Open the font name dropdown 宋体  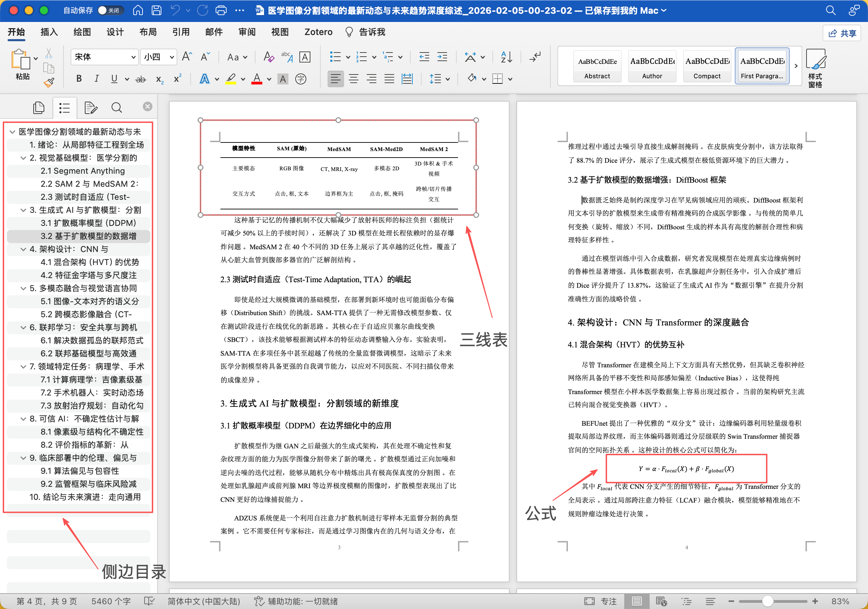pos(133,57)
